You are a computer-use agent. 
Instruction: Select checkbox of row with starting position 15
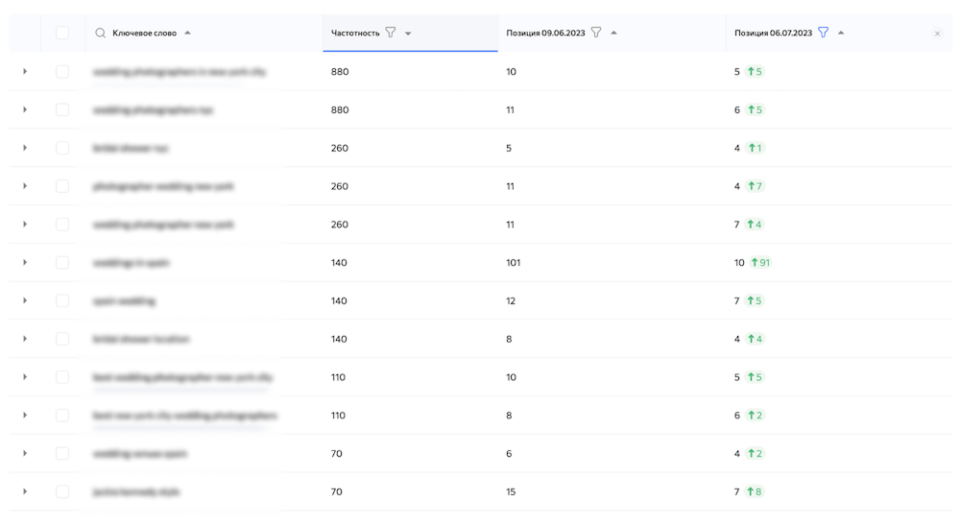[63, 492]
